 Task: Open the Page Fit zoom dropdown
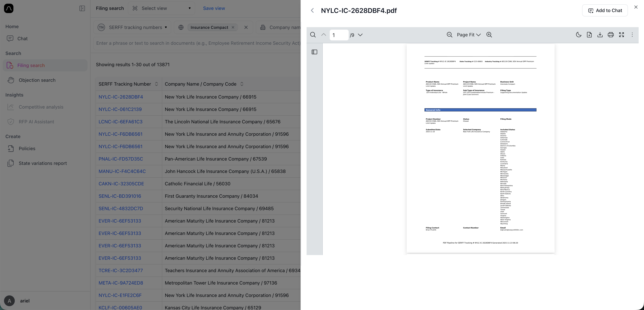point(469,35)
